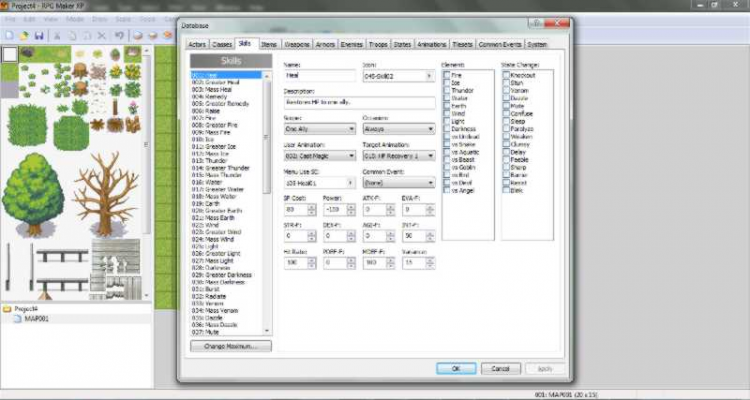Enable the Knockout state change checkbox
The image size is (750, 400).
pos(506,75)
